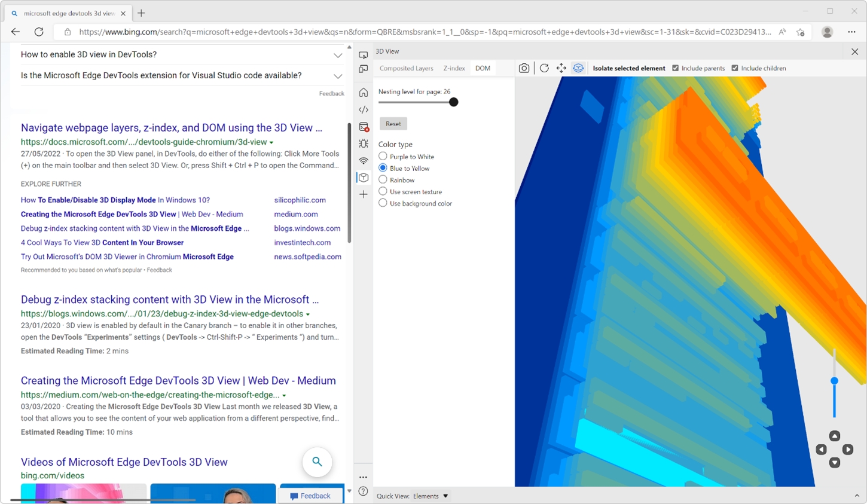
Task: Open DevTools customize three-dots menu
Action: [364, 477]
